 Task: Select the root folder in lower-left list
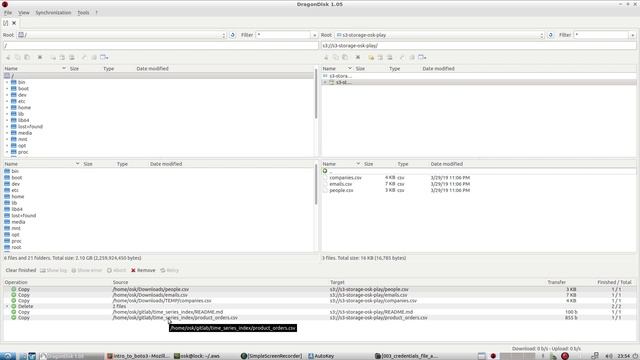tap(16, 247)
